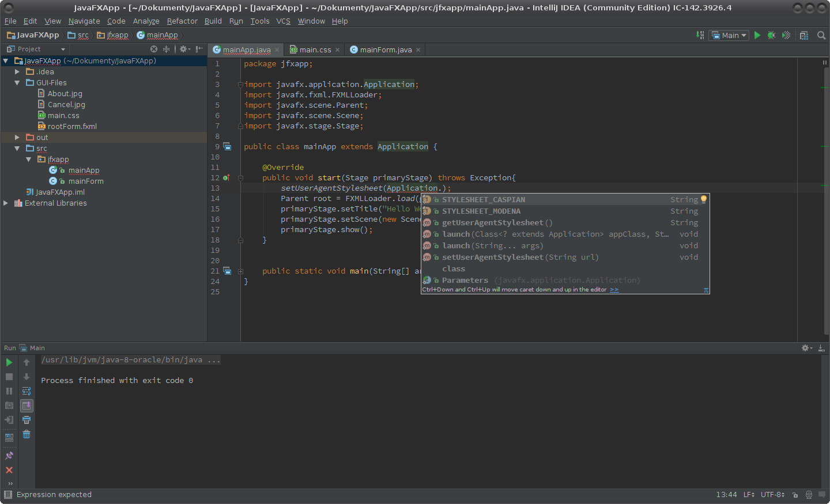This screenshot has width=830, height=504.
Task: Toggle read-only lock in status bar
Action: click(x=795, y=495)
